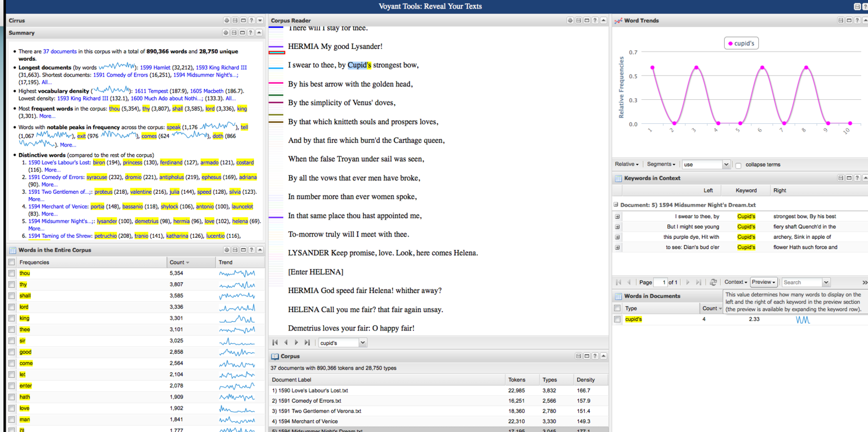Open the Context dropdown
868x432 pixels.
[736, 282]
